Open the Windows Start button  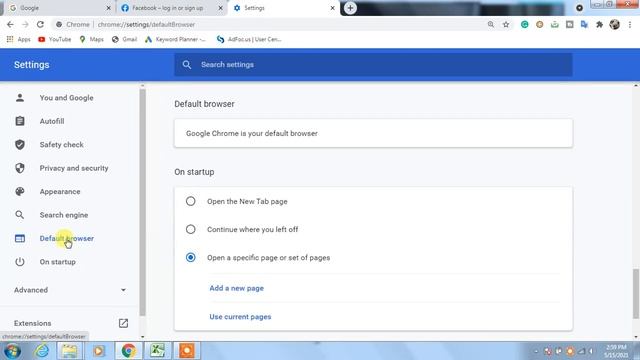(x=12, y=351)
